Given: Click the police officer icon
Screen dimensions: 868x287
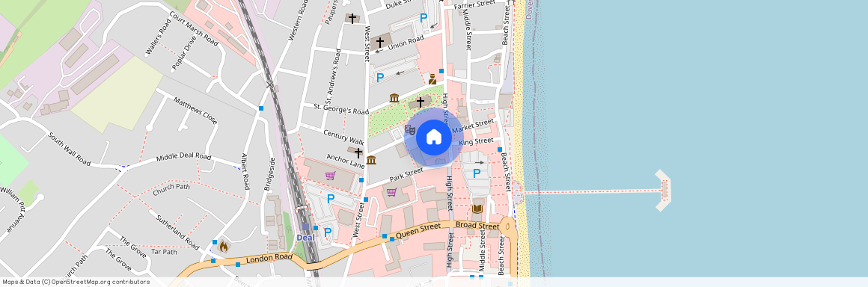Looking at the screenshot, I should (433, 79).
